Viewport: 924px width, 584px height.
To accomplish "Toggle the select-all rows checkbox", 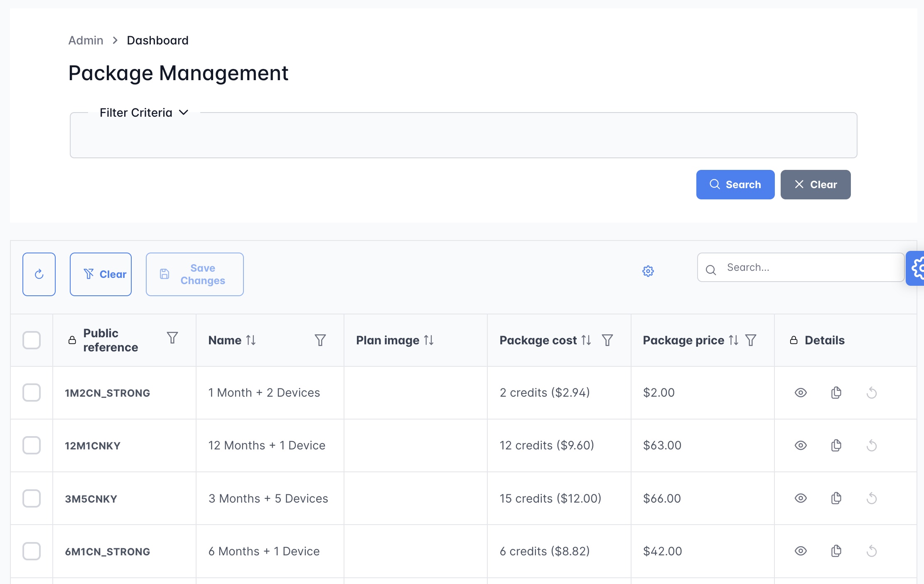I will pyautogui.click(x=32, y=340).
